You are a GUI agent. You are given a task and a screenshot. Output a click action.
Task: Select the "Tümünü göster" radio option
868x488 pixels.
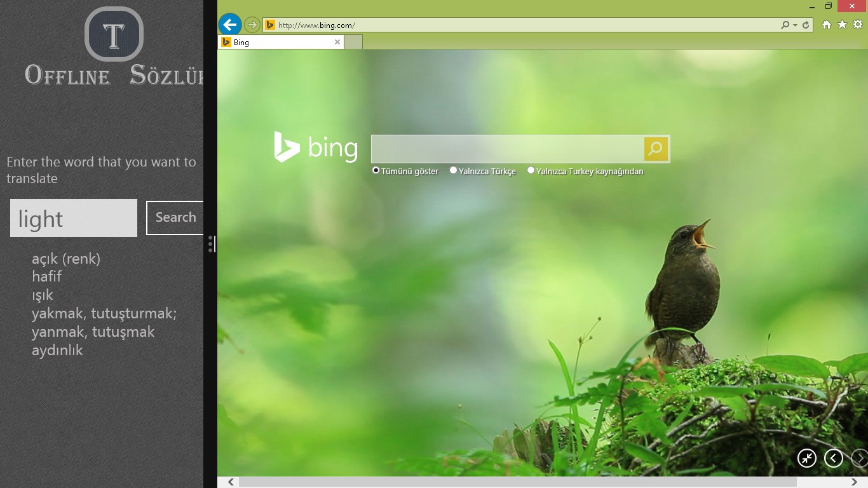click(376, 170)
